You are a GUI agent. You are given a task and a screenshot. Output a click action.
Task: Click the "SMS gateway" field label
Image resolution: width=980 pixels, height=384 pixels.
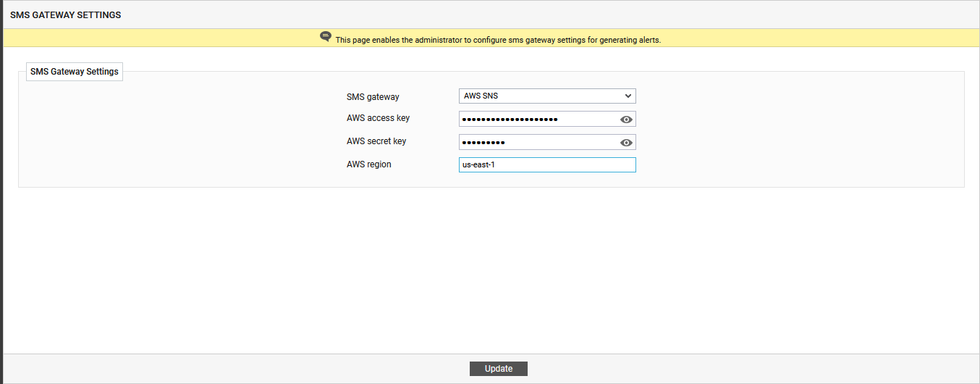[373, 97]
